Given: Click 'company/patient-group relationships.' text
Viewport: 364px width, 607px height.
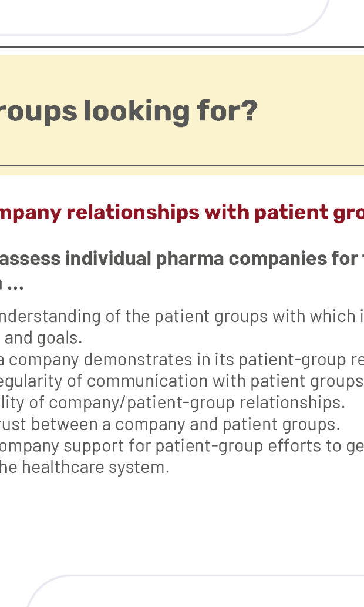Looking at the screenshot, I should point(197,403).
